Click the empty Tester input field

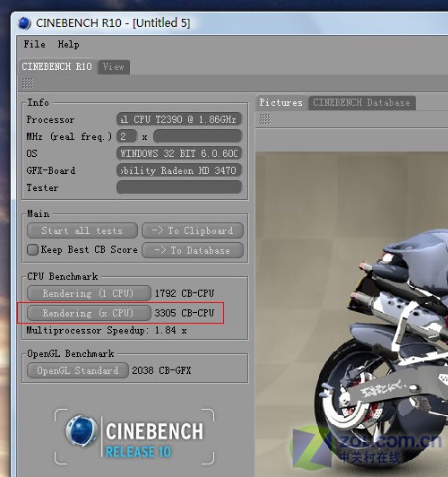[x=179, y=187]
